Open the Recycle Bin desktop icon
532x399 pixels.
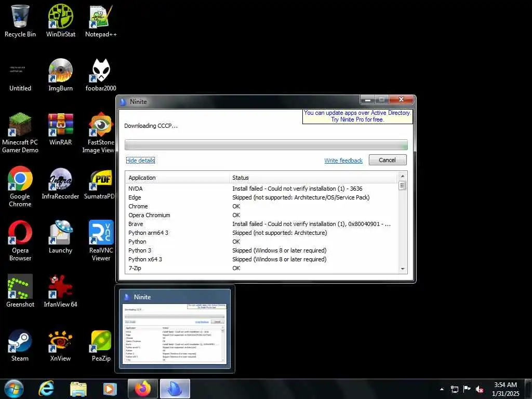20,21
